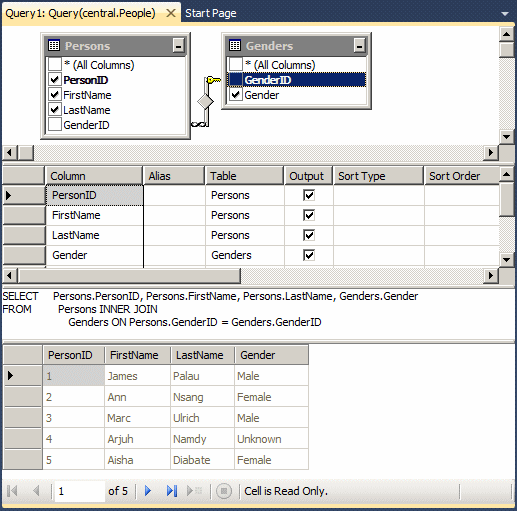This screenshot has height=511, width=517.
Task: Click the Genders table grid icon
Action: click(235, 45)
